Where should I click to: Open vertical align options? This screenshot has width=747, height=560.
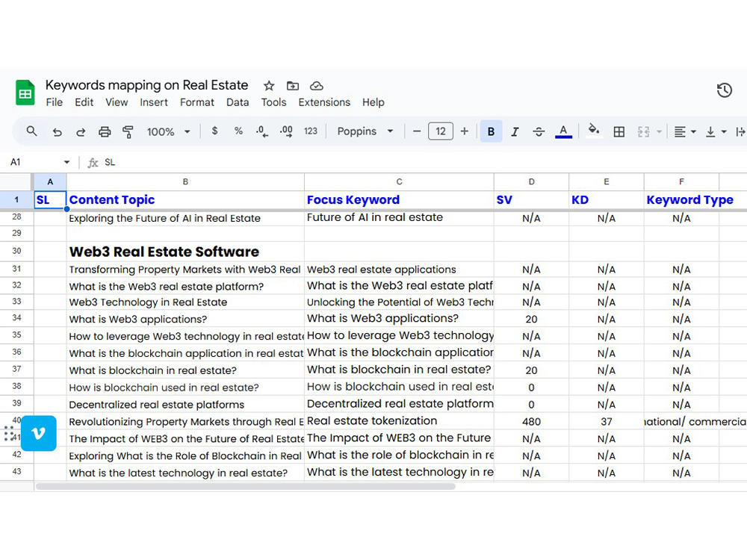716,132
